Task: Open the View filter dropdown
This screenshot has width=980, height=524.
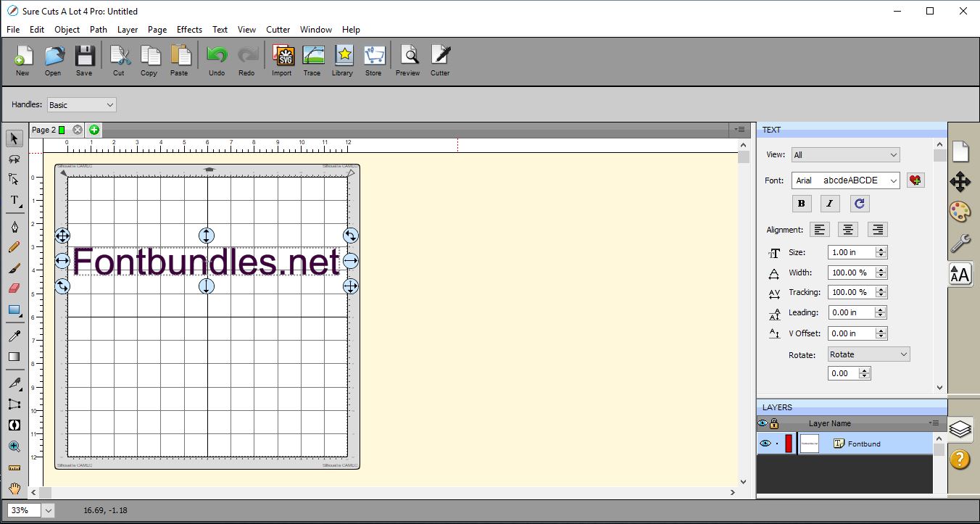Action: [845, 154]
